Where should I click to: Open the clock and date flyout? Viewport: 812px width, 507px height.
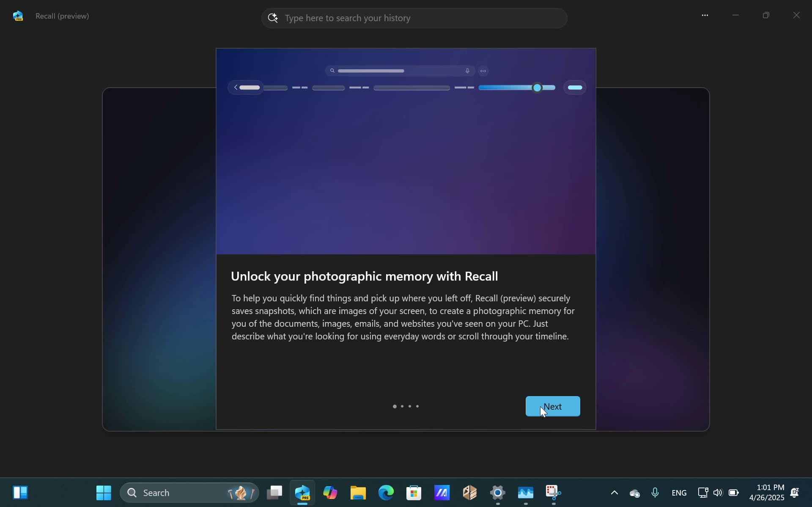pyautogui.click(x=766, y=493)
